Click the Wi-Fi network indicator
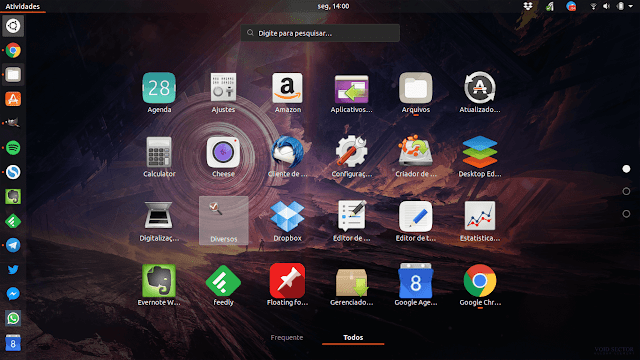Screen dimensions: 640x360 (x=593, y=6)
